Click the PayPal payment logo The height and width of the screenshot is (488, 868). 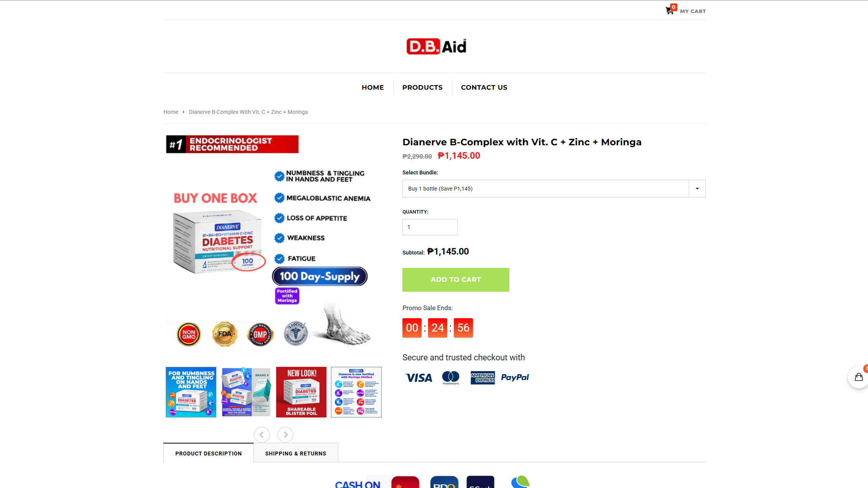click(x=515, y=378)
